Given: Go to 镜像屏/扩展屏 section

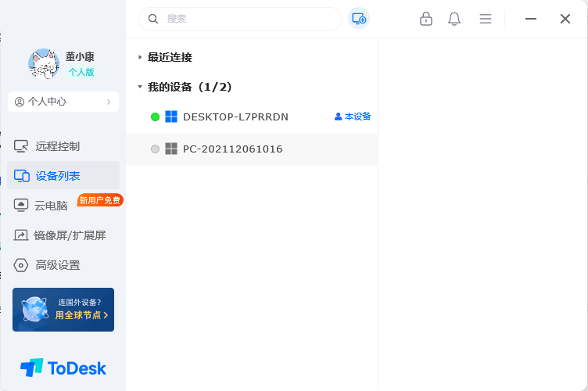Looking at the screenshot, I should [x=69, y=235].
